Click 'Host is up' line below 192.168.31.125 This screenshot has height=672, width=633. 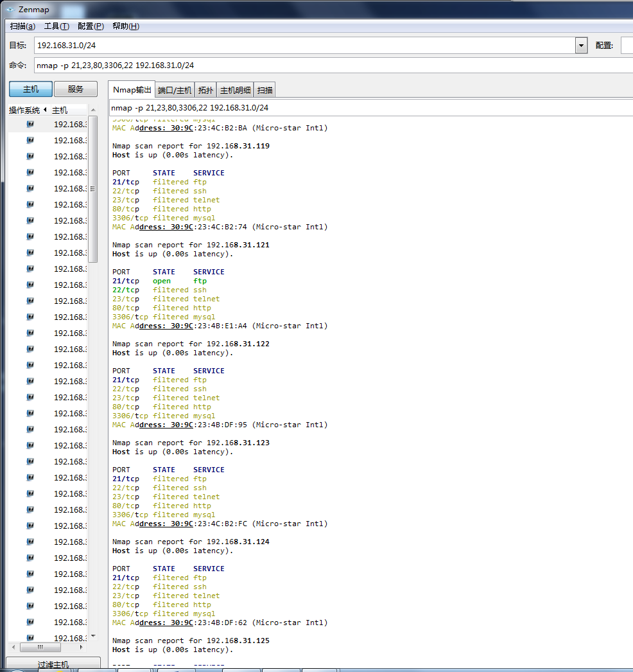coord(173,650)
